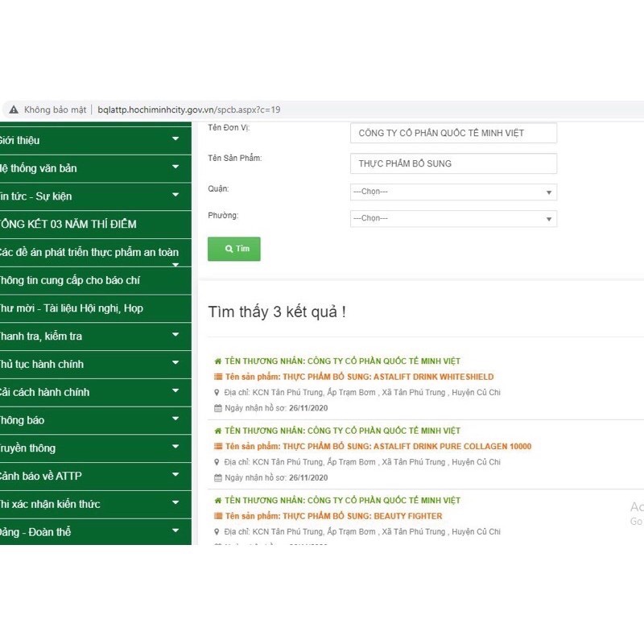Open Cải cách hành chính menu item

click(x=95, y=392)
